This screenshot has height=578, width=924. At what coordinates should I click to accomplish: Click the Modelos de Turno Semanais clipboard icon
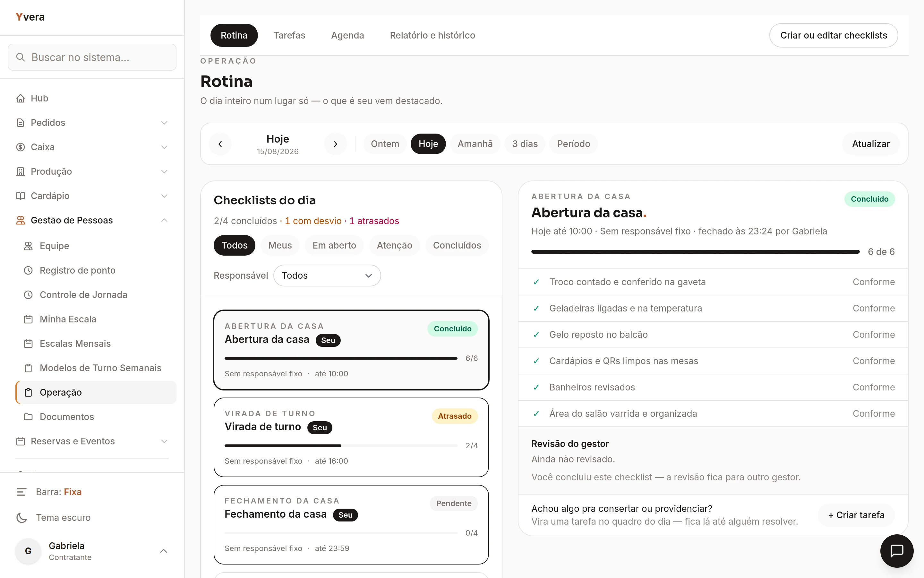28,368
